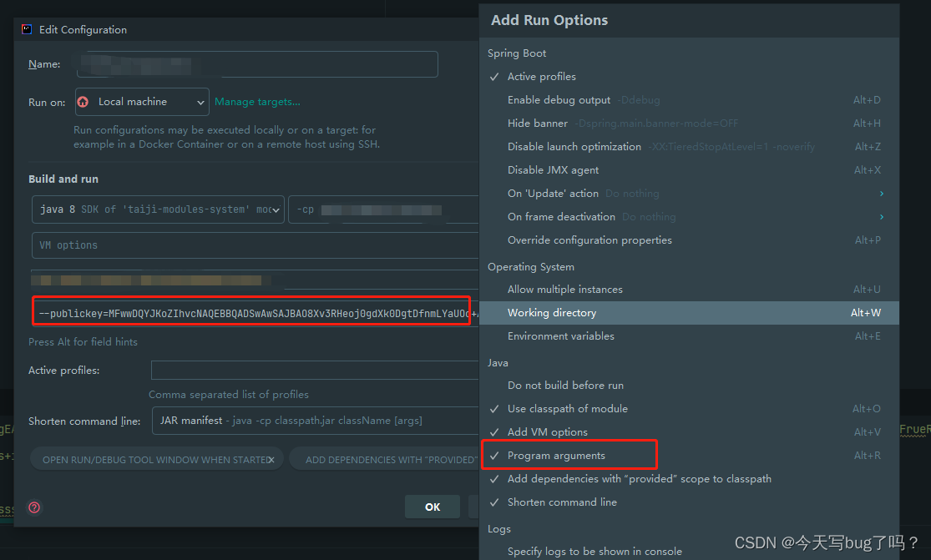Select Override configuration properties option
The image size is (931, 560).
pyautogui.click(x=689, y=240)
